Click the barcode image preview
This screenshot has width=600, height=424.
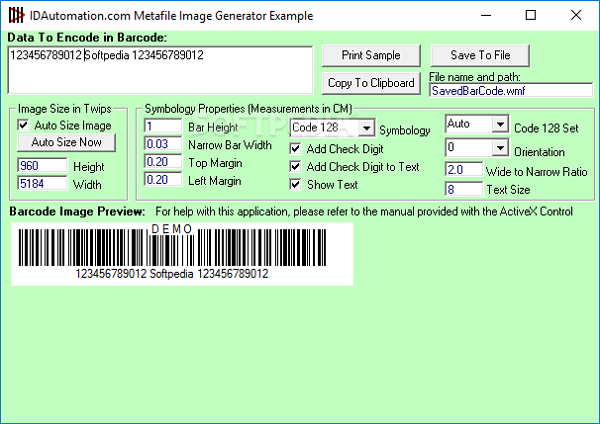click(x=182, y=253)
